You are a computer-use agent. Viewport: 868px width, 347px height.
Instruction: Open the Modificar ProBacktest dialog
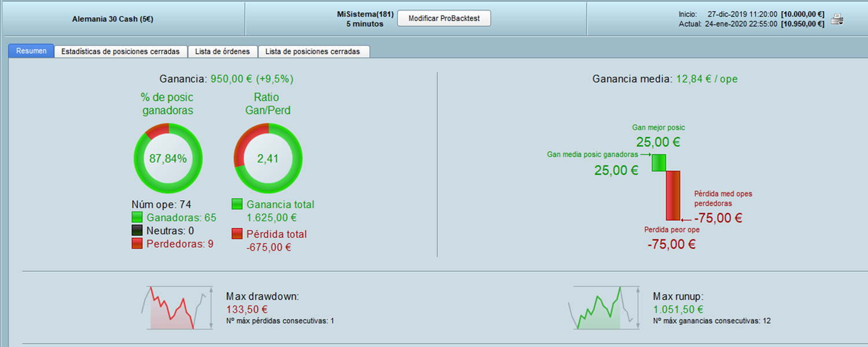[443, 18]
